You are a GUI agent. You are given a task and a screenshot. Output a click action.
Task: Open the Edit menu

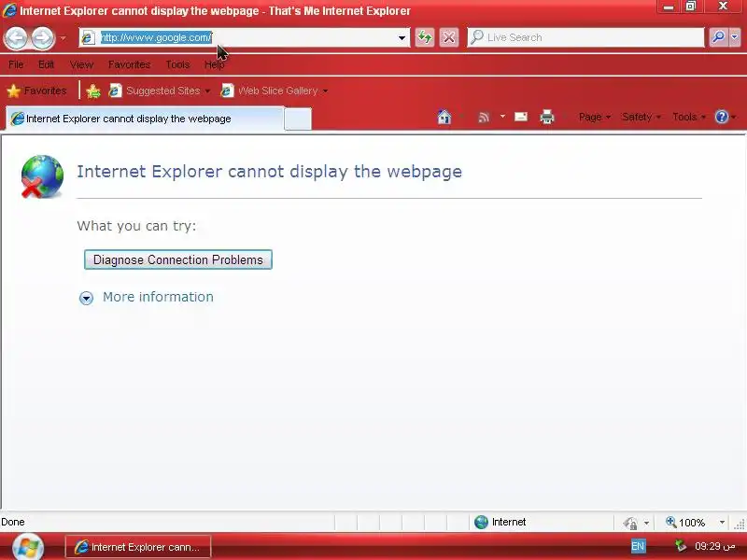[46, 64]
